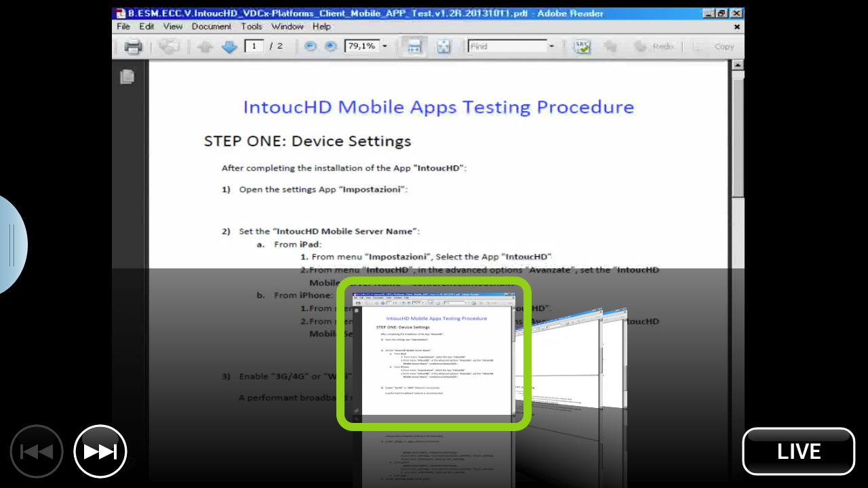Open the Edit menu
The width and height of the screenshot is (868, 488).
[x=146, y=26]
